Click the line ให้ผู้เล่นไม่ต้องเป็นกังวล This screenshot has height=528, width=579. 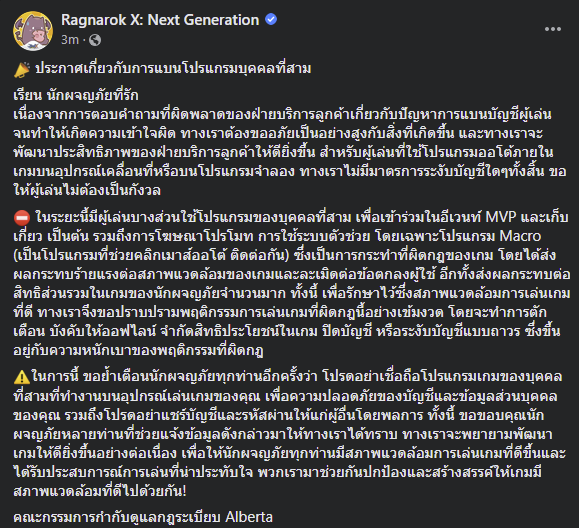click(x=87, y=191)
